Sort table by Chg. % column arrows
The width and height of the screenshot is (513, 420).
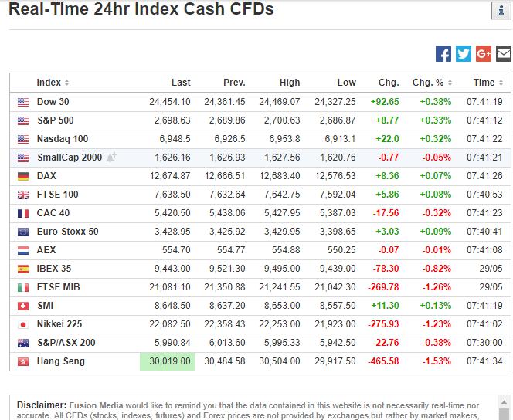(450, 83)
